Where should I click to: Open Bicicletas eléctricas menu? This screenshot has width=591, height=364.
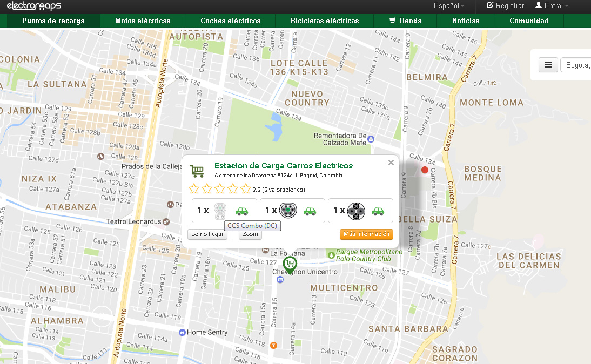click(325, 21)
